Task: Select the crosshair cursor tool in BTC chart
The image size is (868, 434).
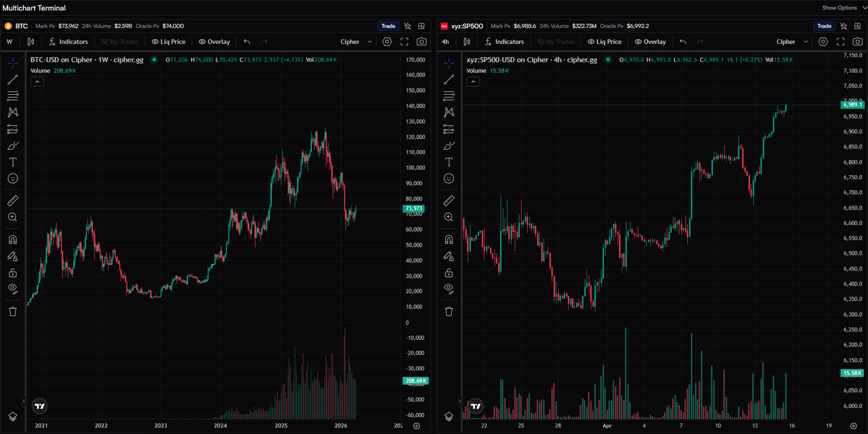Action: click(13, 63)
